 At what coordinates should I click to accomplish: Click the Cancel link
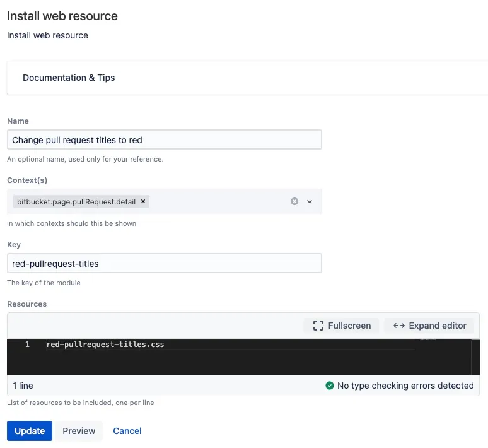127,431
